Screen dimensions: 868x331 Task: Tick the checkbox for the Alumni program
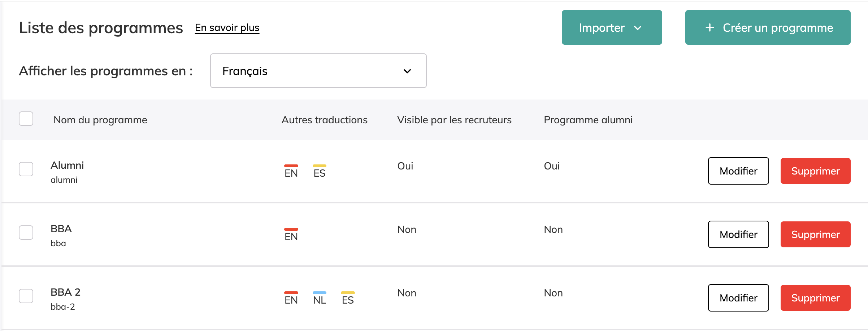(26, 169)
